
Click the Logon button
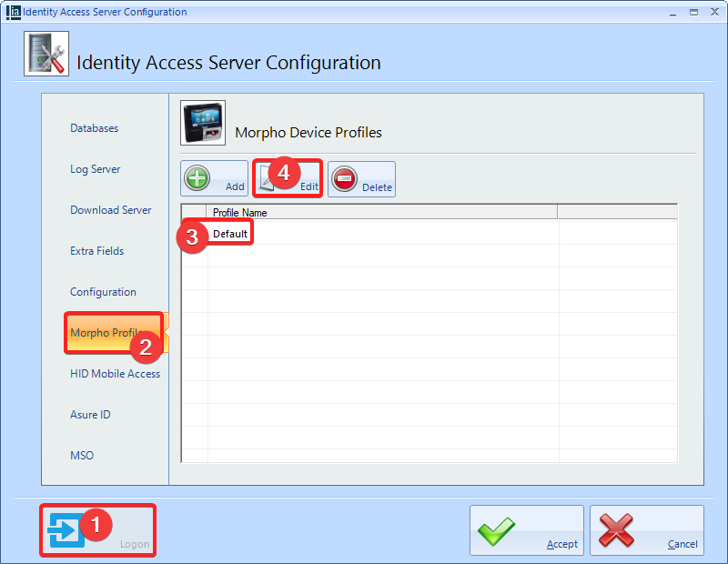click(98, 530)
